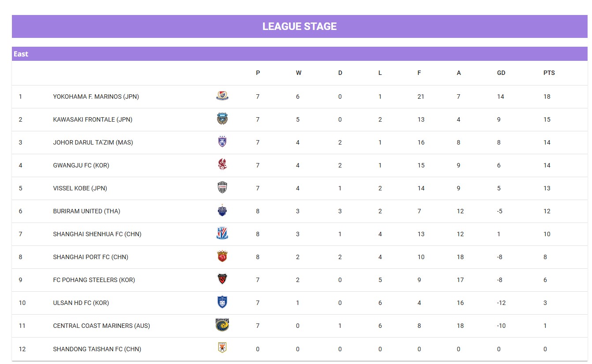Open SHANDONG TAISHAN FC (CHN) team name
This screenshot has height=364, width=592.
tap(97, 349)
